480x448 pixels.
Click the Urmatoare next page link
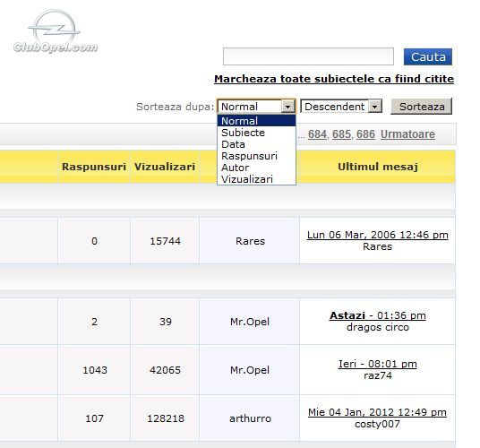tap(407, 134)
